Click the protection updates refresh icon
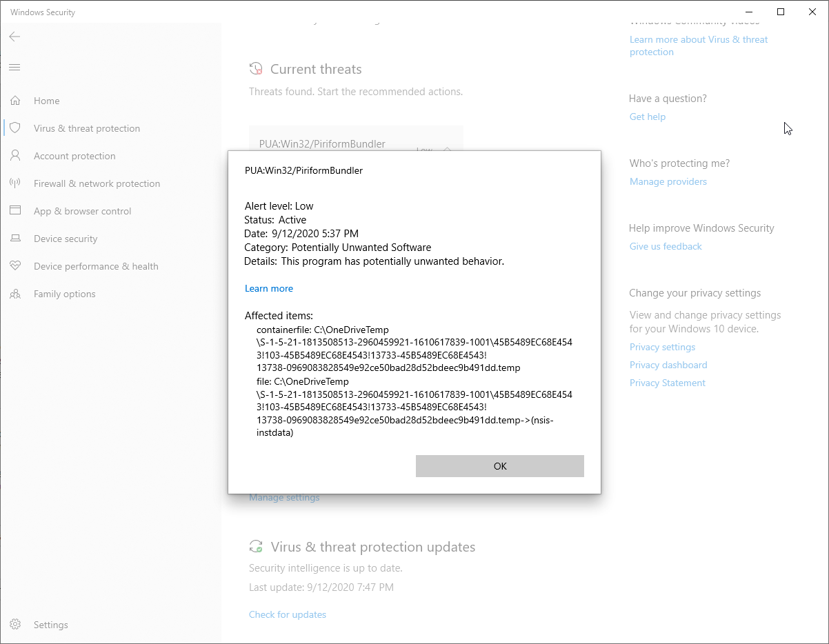This screenshot has height=644, width=829. point(256,547)
